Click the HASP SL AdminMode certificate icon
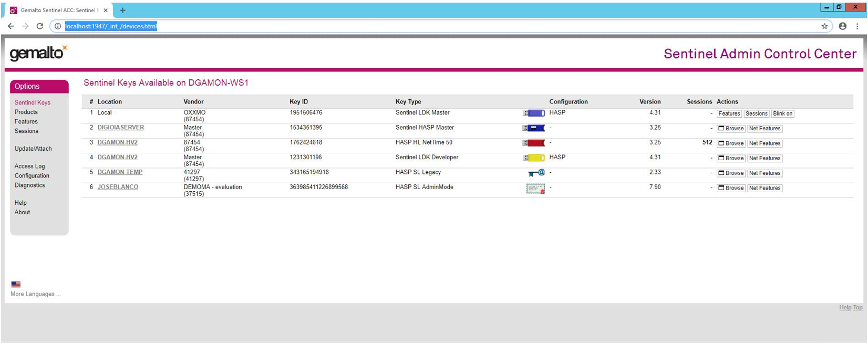Viewport: 868px width, 344px height. coord(535,189)
